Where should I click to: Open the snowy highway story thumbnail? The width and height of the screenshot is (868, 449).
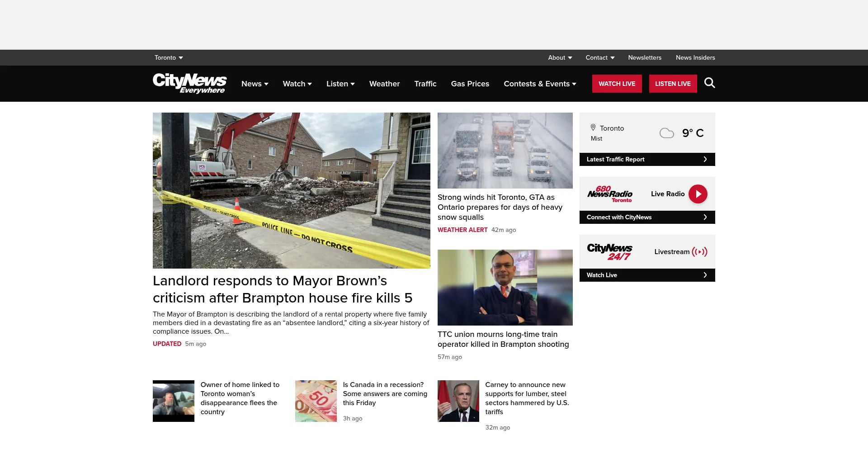[x=505, y=151]
